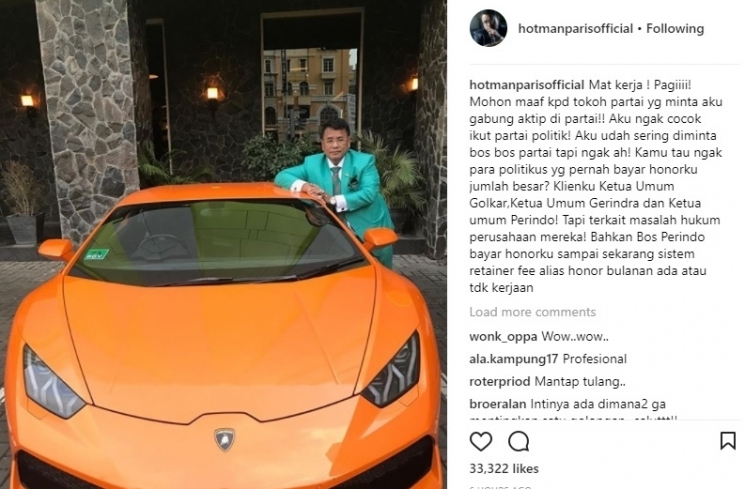Visit the ala.kampung17 commenter profile
This screenshot has height=489, width=745.
[514, 359]
